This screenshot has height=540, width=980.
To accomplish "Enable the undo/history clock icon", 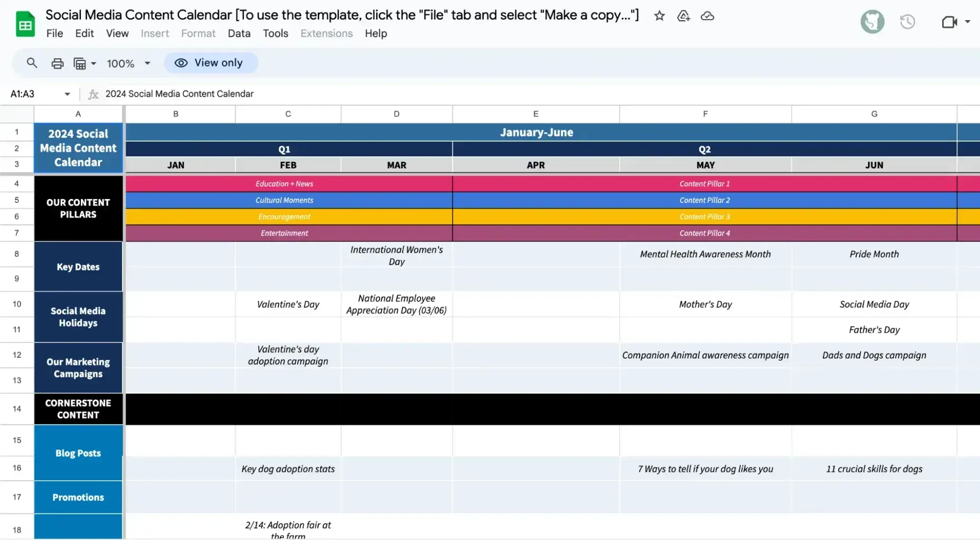I will 907,22.
